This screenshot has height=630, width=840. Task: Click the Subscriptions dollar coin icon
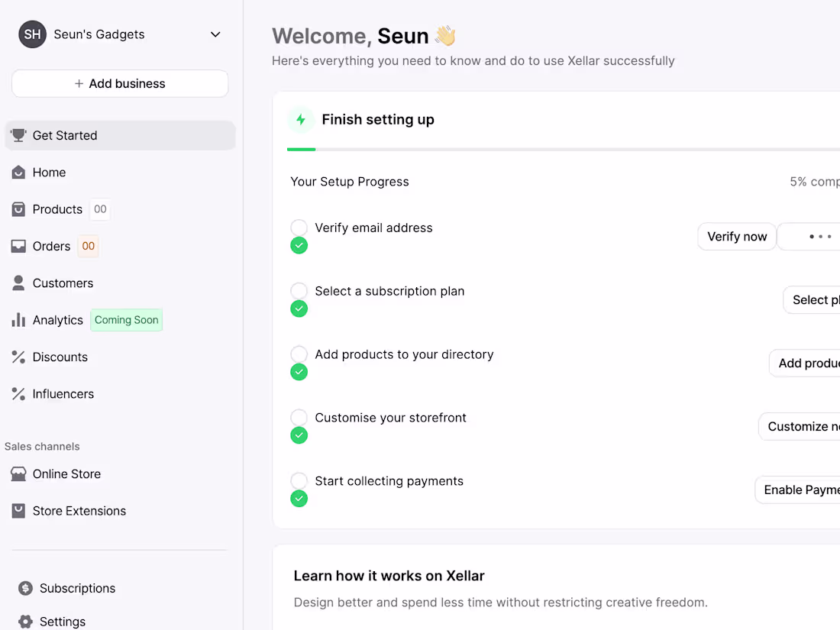coord(26,589)
